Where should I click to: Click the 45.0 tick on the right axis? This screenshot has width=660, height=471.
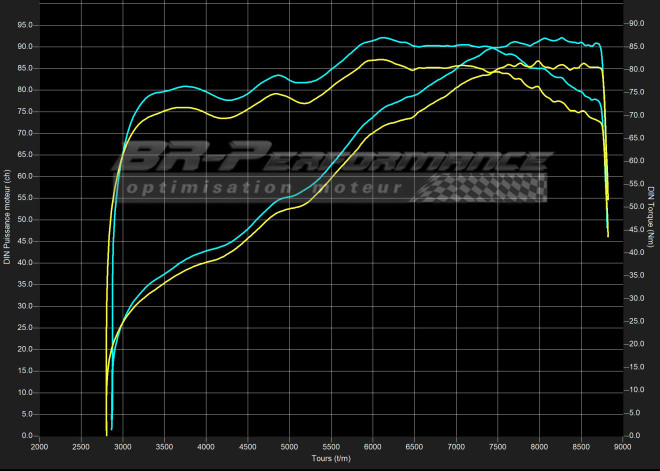point(636,230)
